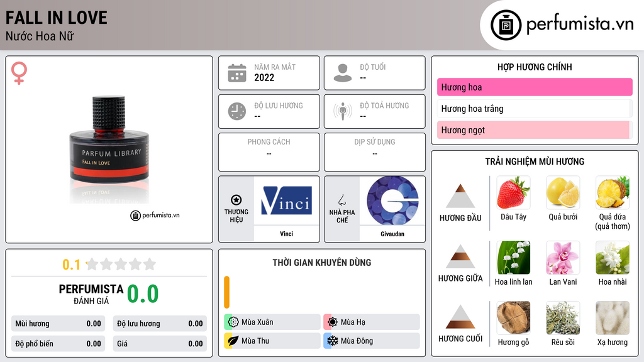Click the clock icon for Độ lưu hương
Viewport: 644px width, 362px height.
[x=237, y=111]
